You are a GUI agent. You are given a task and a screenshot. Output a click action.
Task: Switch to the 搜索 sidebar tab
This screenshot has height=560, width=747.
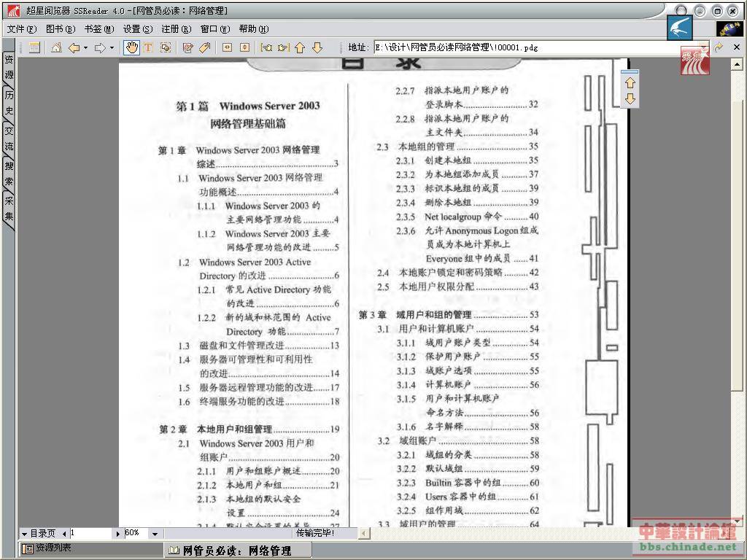[9, 174]
